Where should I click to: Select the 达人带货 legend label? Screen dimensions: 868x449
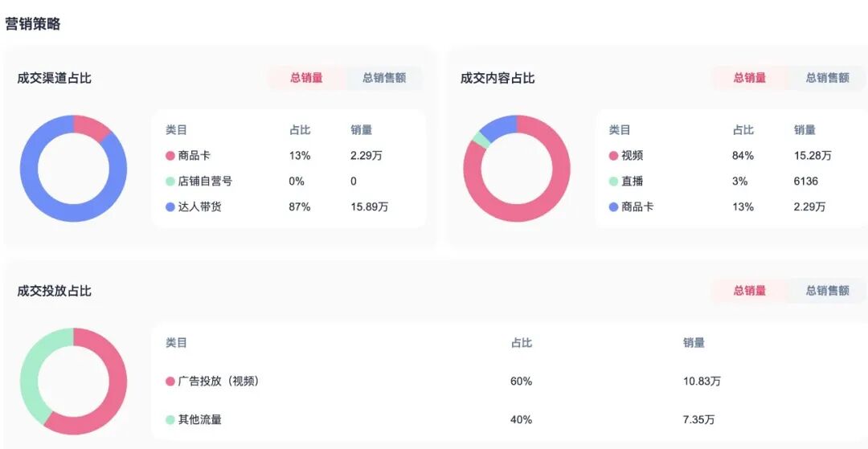(199, 207)
